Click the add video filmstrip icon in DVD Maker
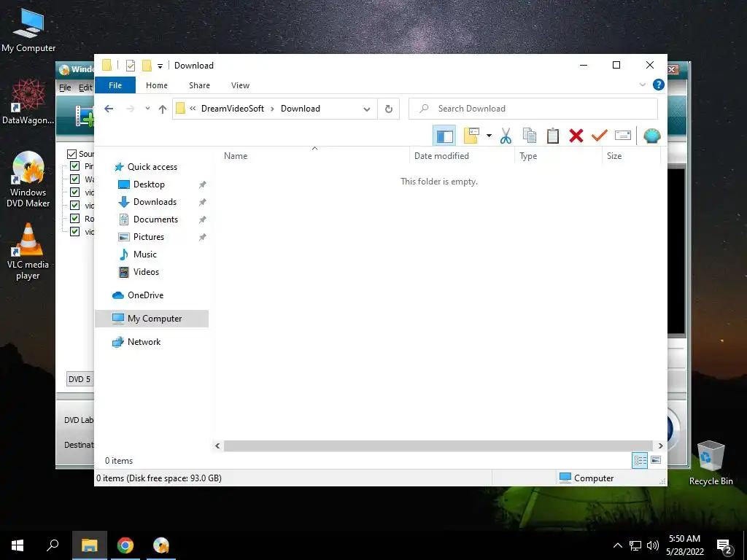Screen dimensions: 747x560 [x=85, y=116]
